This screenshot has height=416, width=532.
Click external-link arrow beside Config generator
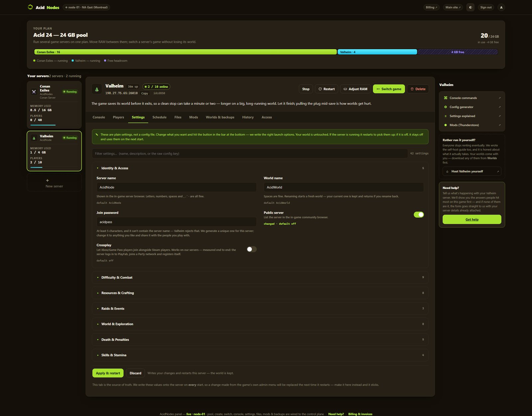(x=499, y=107)
